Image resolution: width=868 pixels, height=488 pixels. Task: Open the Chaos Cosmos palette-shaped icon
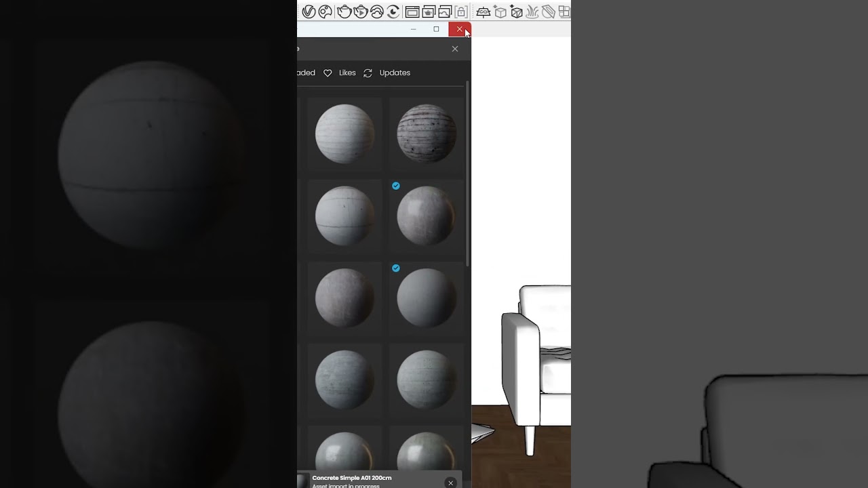tap(325, 12)
